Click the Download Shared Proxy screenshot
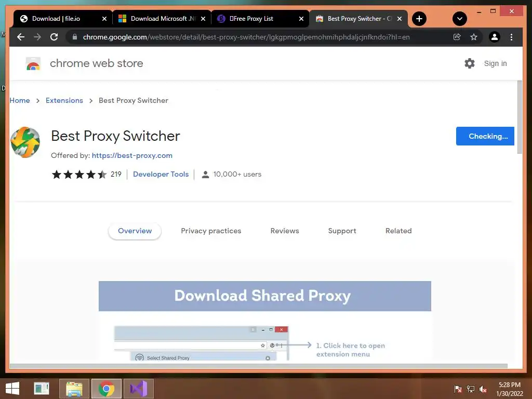This screenshot has width=532, height=399. click(265, 321)
